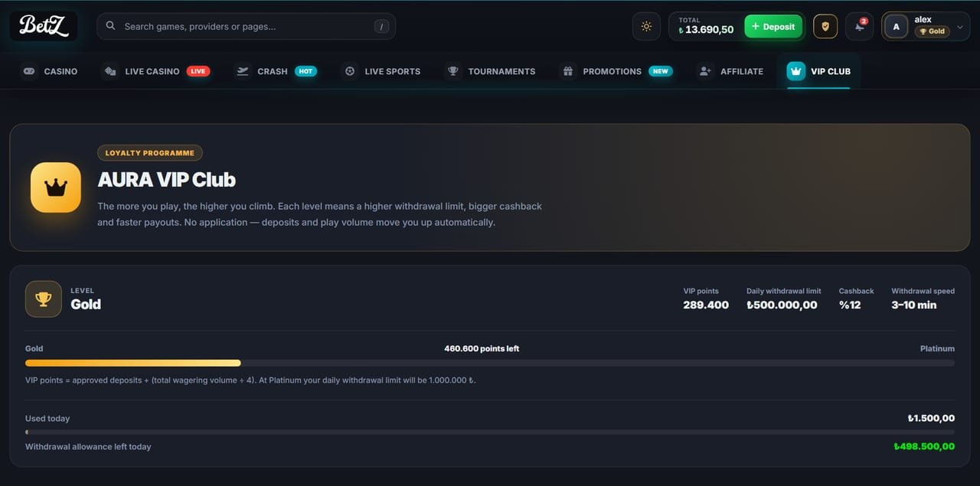The height and width of the screenshot is (486, 980).
Task: Open the Casino tab
Action: 51,71
